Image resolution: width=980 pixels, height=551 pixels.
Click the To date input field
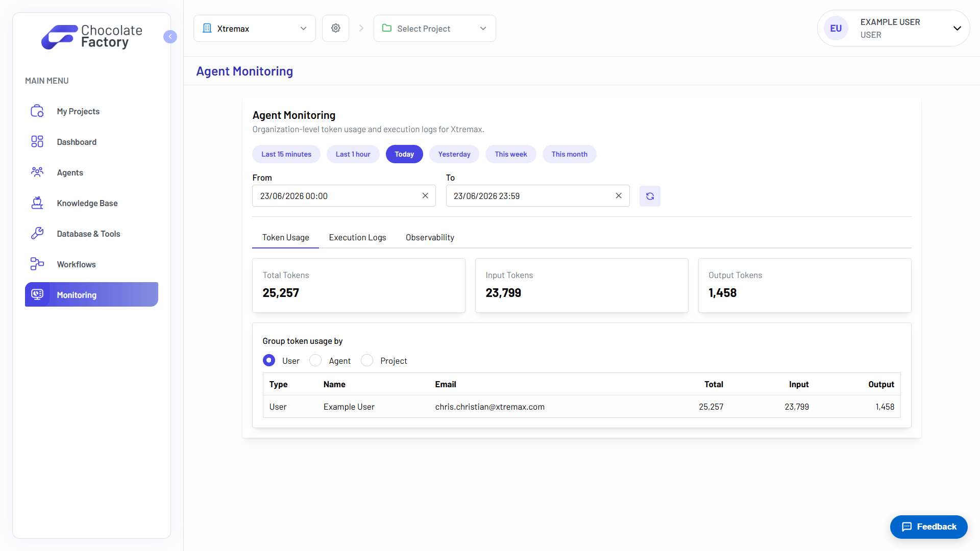(x=538, y=196)
